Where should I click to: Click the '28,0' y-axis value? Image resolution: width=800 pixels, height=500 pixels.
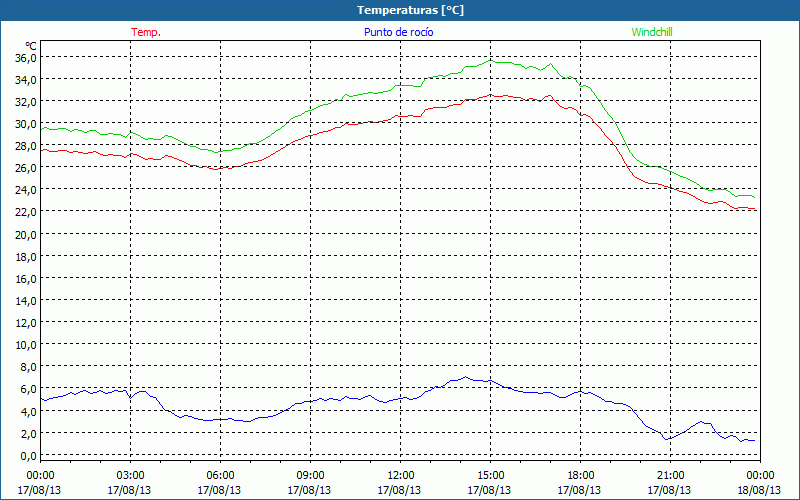pos(26,146)
